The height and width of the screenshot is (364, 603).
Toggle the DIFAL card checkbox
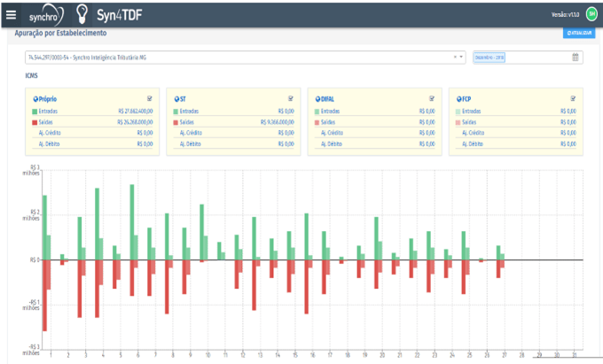coord(432,98)
